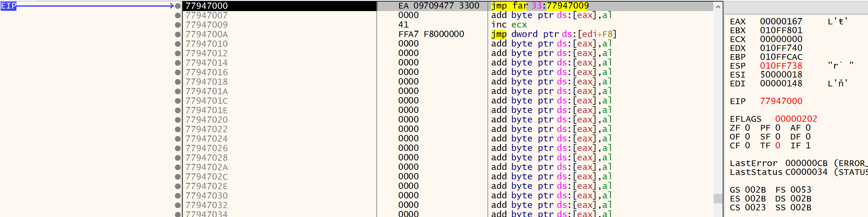The height and width of the screenshot is (217, 868).
Task: Toggle breakpoint dot at address 77947018
Action: coord(177,82)
